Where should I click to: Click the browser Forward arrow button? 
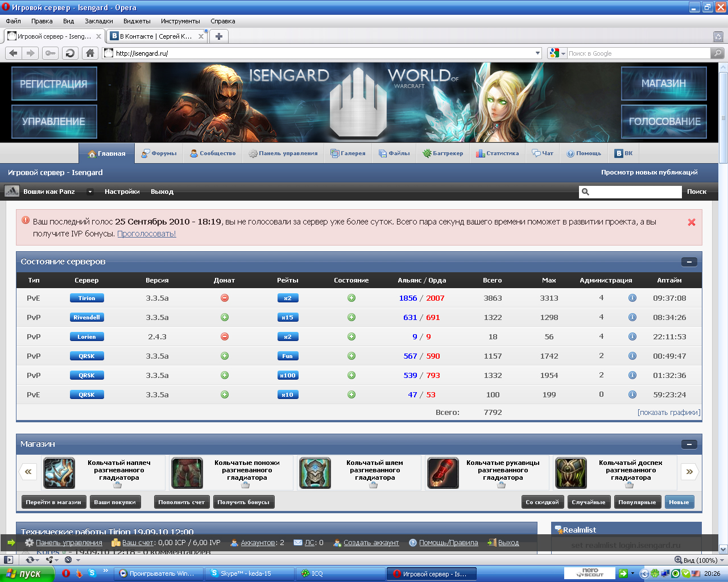pyautogui.click(x=31, y=53)
